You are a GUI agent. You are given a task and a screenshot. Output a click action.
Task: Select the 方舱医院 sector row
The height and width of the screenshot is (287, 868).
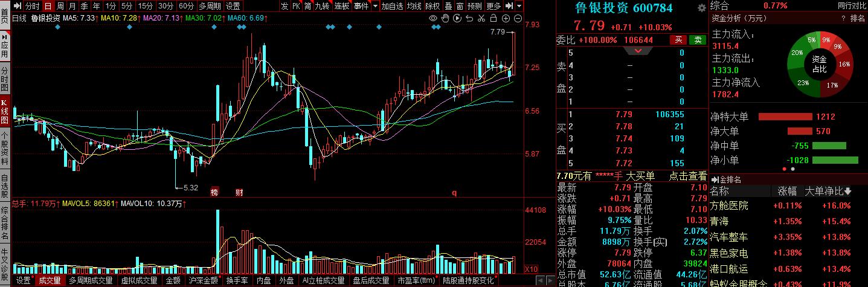tap(788, 205)
